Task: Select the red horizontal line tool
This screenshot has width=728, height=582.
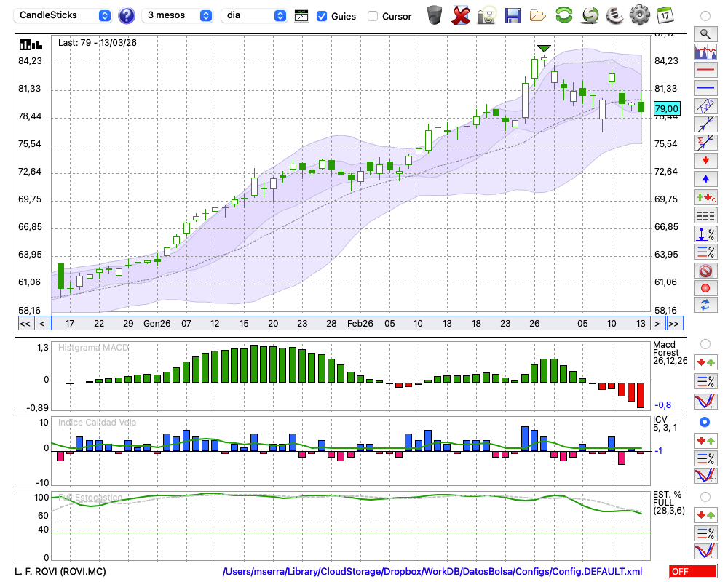Action: point(705,70)
